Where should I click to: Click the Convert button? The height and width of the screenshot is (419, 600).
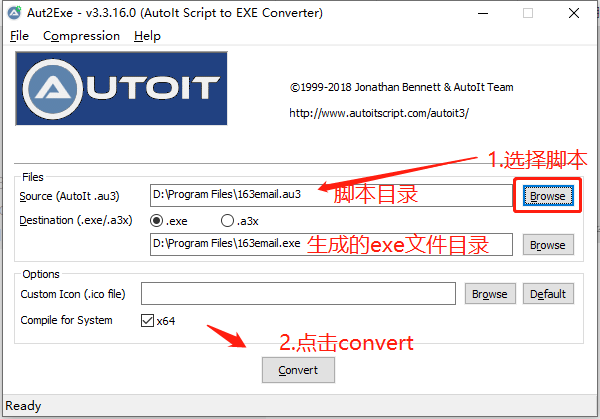tap(298, 370)
